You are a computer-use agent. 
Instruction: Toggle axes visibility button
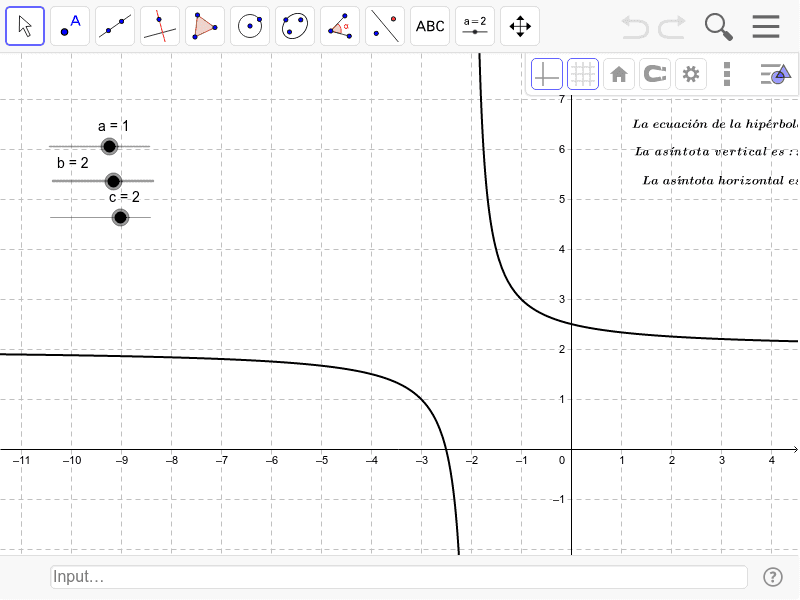(546, 74)
